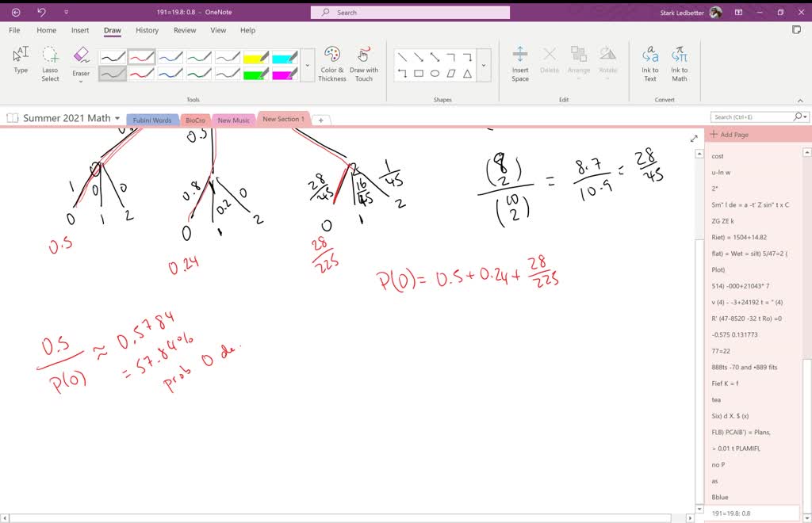Switch to the Fubini Words section tab
Viewport: 812px width, 523px height.
pos(151,120)
